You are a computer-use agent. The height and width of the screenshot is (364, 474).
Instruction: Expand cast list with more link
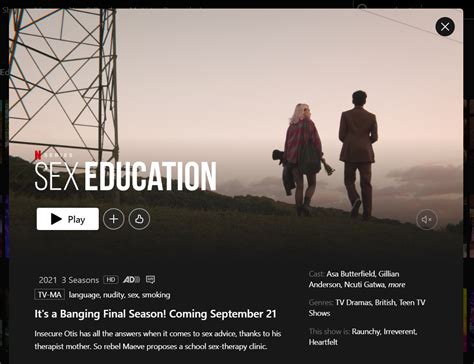tap(397, 285)
